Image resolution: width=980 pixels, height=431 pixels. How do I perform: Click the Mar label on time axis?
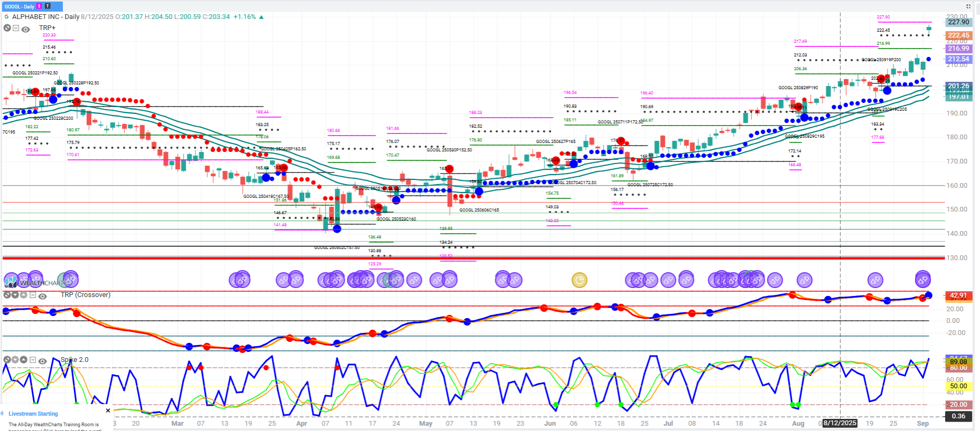pos(177,423)
